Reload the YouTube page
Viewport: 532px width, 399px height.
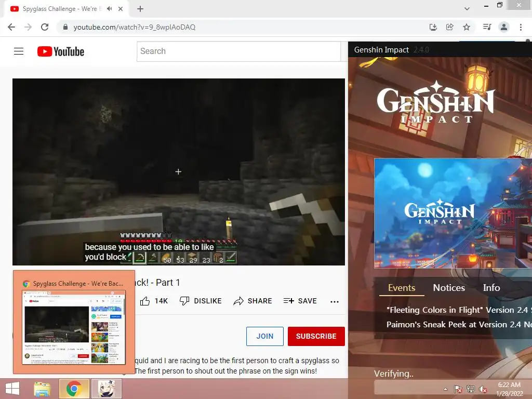pos(45,27)
